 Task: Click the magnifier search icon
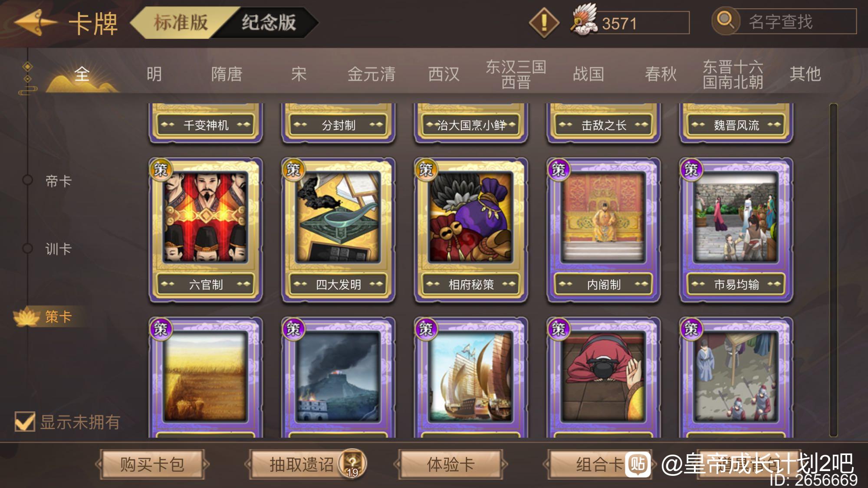tap(725, 20)
